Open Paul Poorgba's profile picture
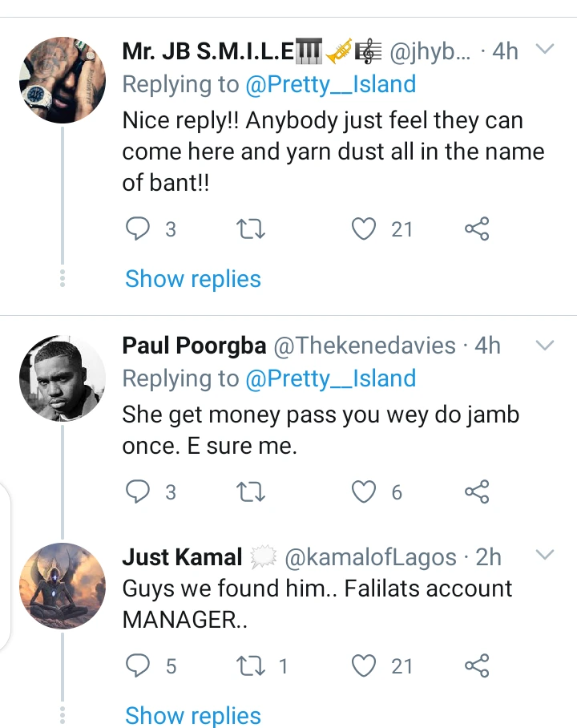This screenshot has width=577, height=728. click(x=63, y=377)
